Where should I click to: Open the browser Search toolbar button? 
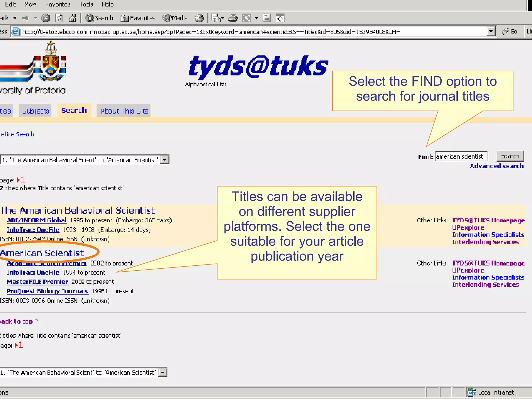coord(99,18)
